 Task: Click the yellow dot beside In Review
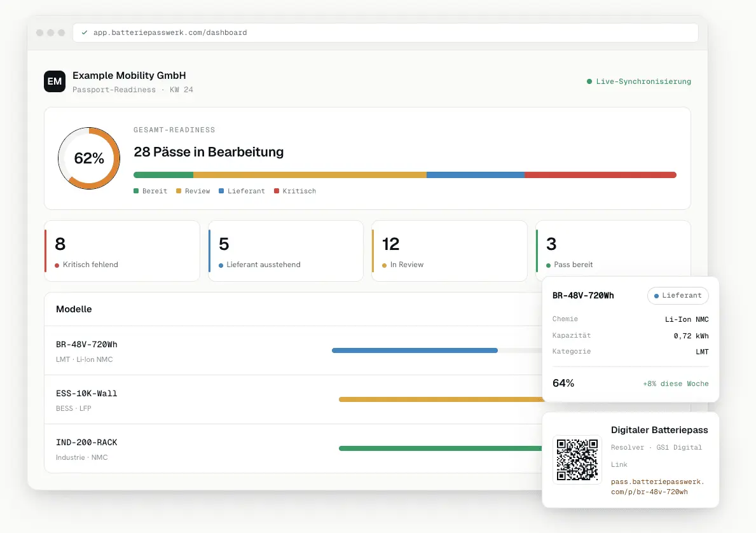point(384,265)
